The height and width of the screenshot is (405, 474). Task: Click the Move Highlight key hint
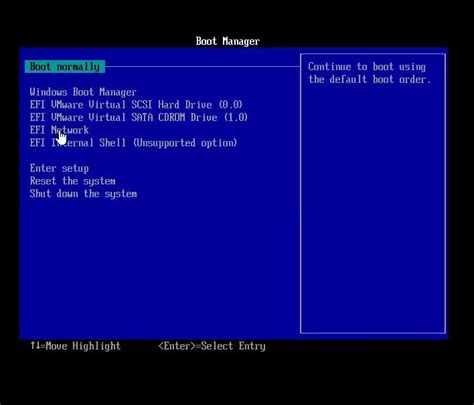click(75, 346)
